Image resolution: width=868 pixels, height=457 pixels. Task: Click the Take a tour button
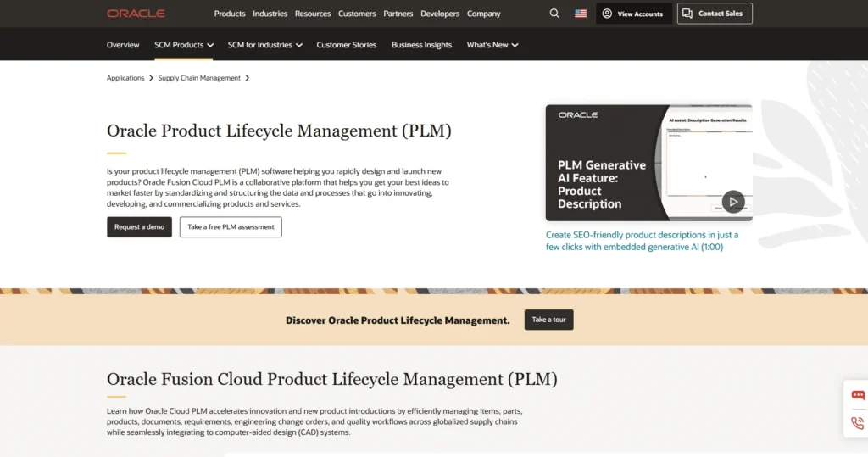point(548,320)
